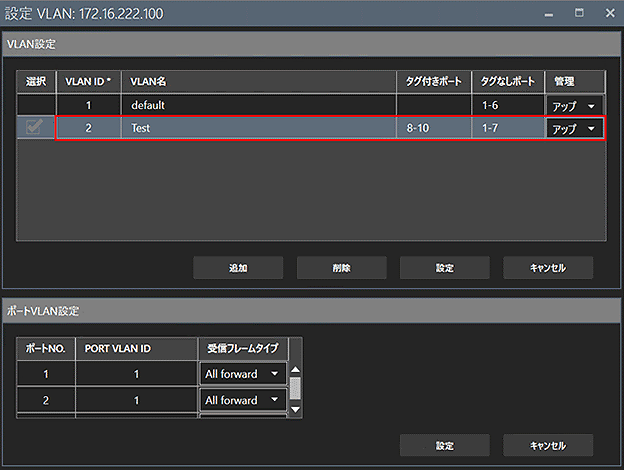
Task: Click キャンセル button in ポートVLAN設定 section
Action: click(x=548, y=445)
